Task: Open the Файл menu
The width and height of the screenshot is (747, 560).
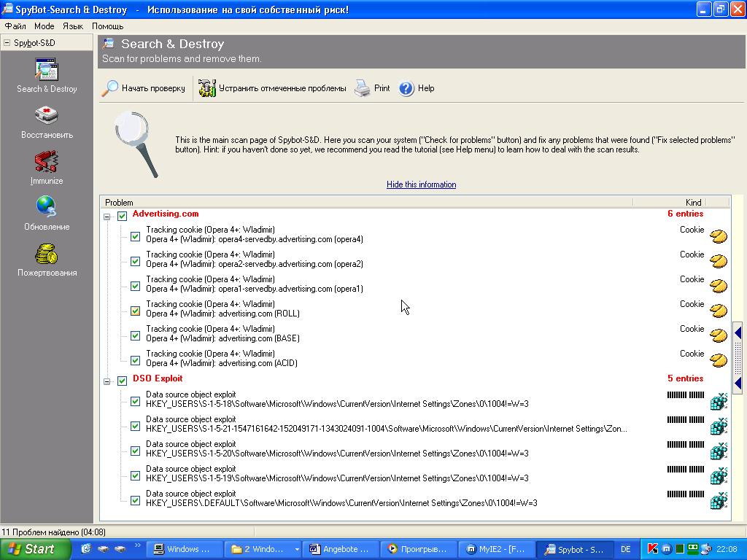Action: (x=15, y=26)
